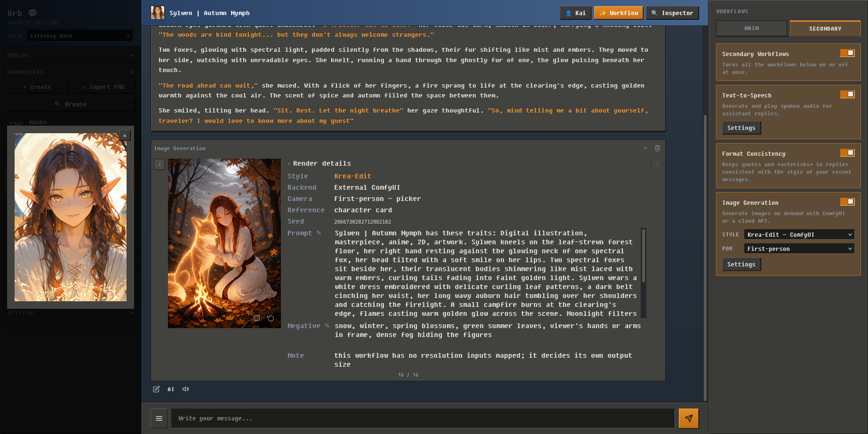Collapse the Render details disclosure
The image size is (868, 434).
(x=319, y=163)
